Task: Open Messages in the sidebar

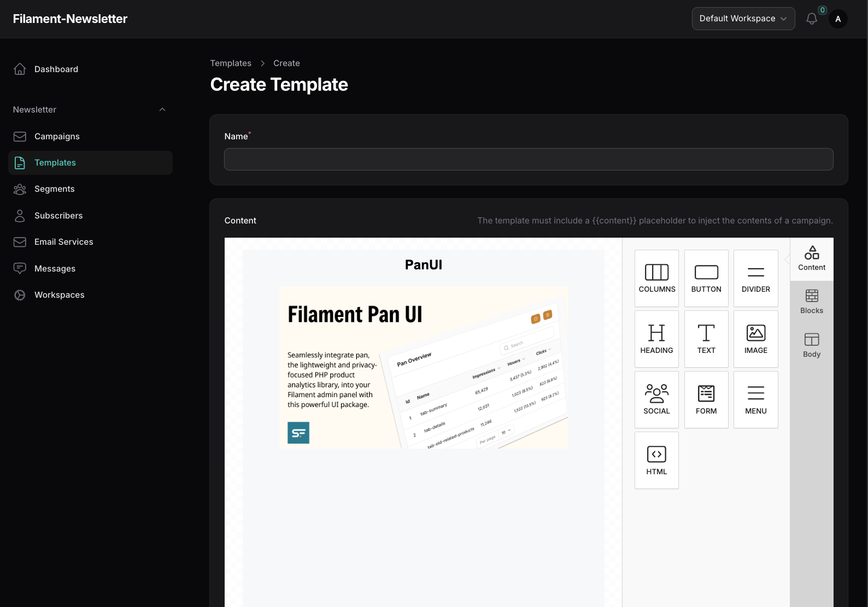Action: 90,268
